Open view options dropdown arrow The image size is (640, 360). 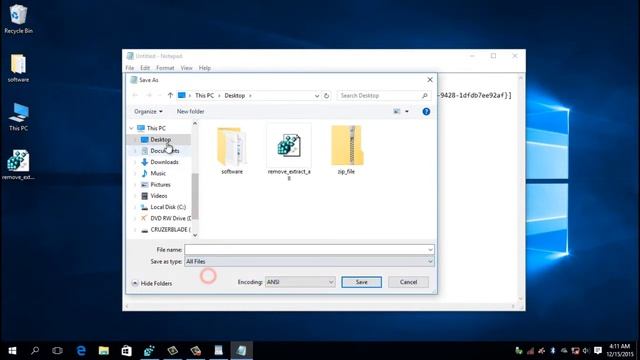point(407,111)
